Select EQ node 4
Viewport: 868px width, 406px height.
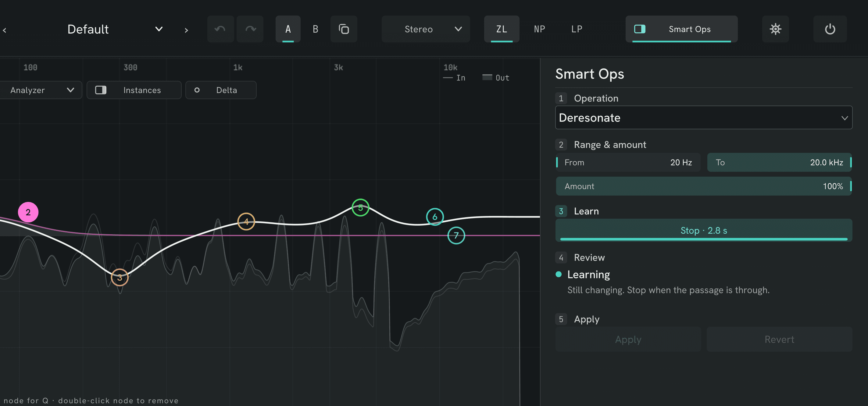(246, 221)
